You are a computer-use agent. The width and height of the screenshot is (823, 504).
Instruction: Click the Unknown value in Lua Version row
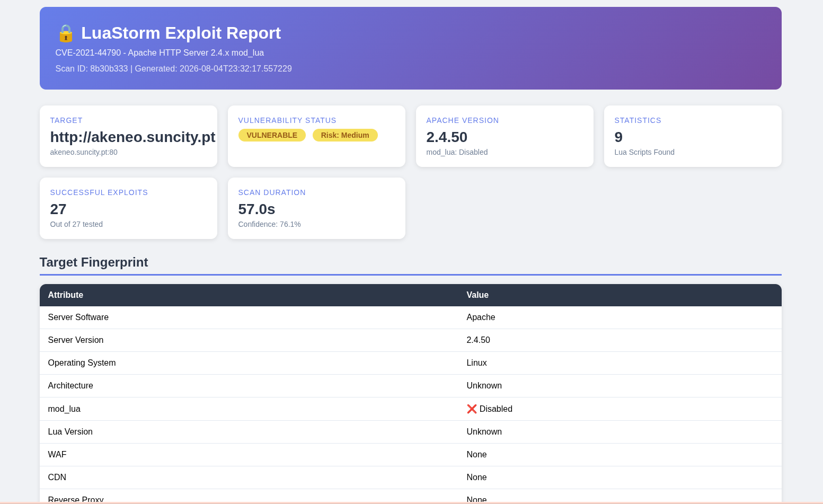click(x=484, y=432)
